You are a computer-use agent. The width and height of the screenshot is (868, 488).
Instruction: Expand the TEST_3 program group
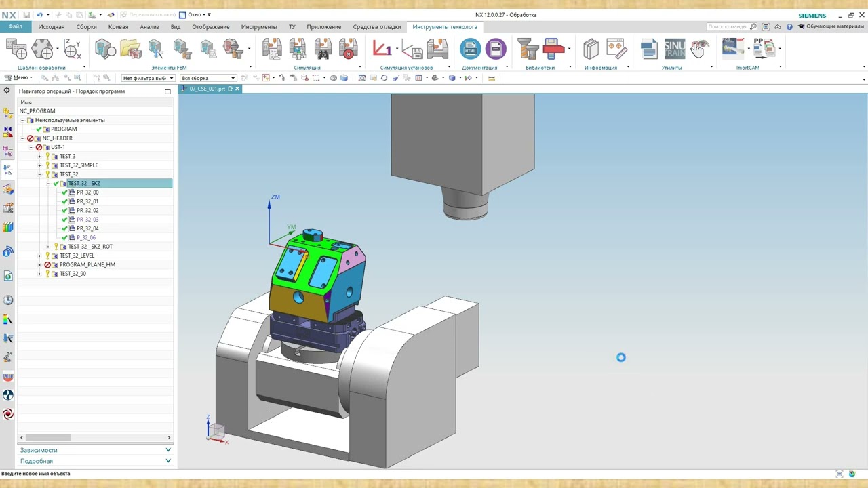pyautogui.click(x=39, y=157)
